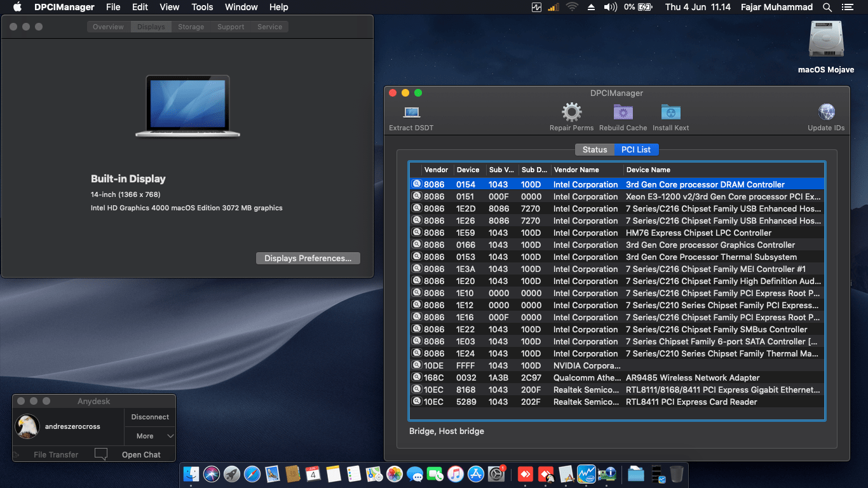Open the Help menu
Screen dimensions: 868x488
[279, 7]
